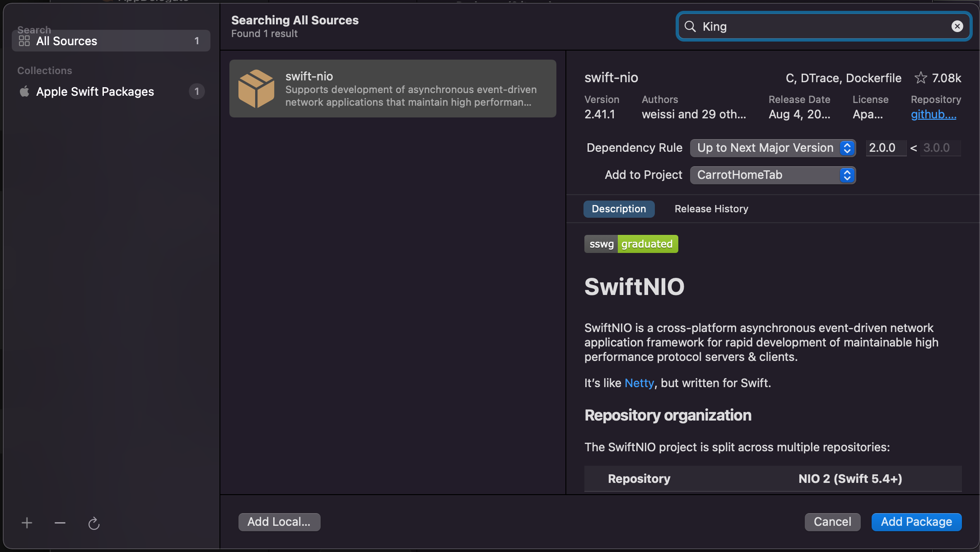Click the 'NIO 2 (Swift 5.4+)' table header

(x=850, y=479)
